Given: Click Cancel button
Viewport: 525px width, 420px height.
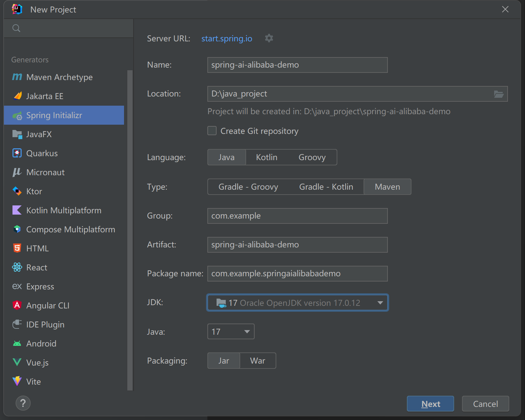Looking at the screenshot, I should click(x=486, y=404).
